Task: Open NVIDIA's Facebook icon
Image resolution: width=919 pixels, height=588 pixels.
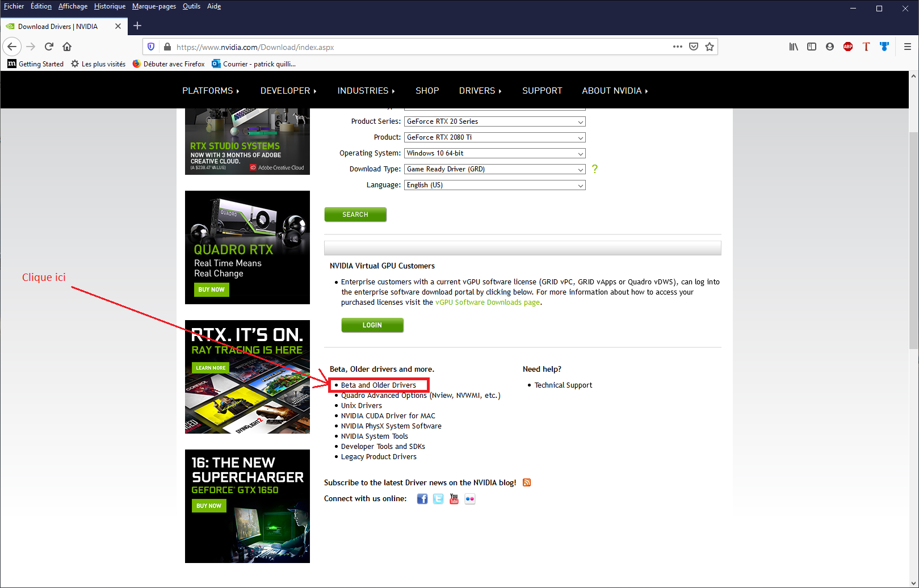Action: coord(422,498)
